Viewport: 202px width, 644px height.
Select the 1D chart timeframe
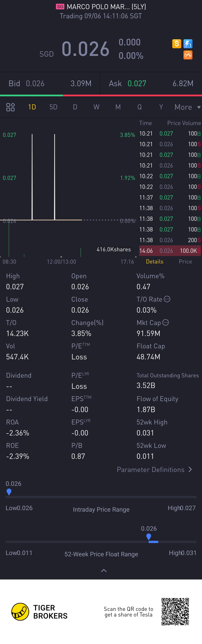(x=32, y=107)
